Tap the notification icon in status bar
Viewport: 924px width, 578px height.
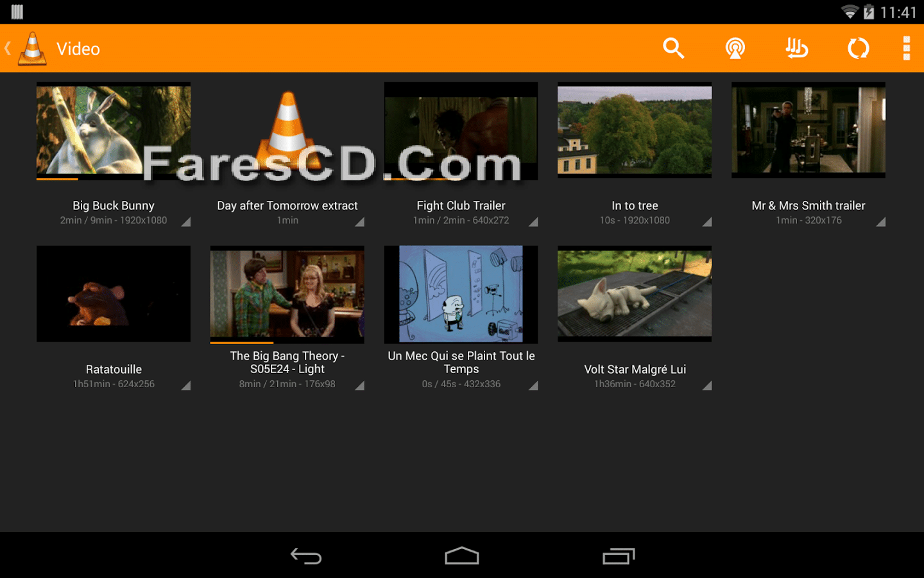[17, 12]
